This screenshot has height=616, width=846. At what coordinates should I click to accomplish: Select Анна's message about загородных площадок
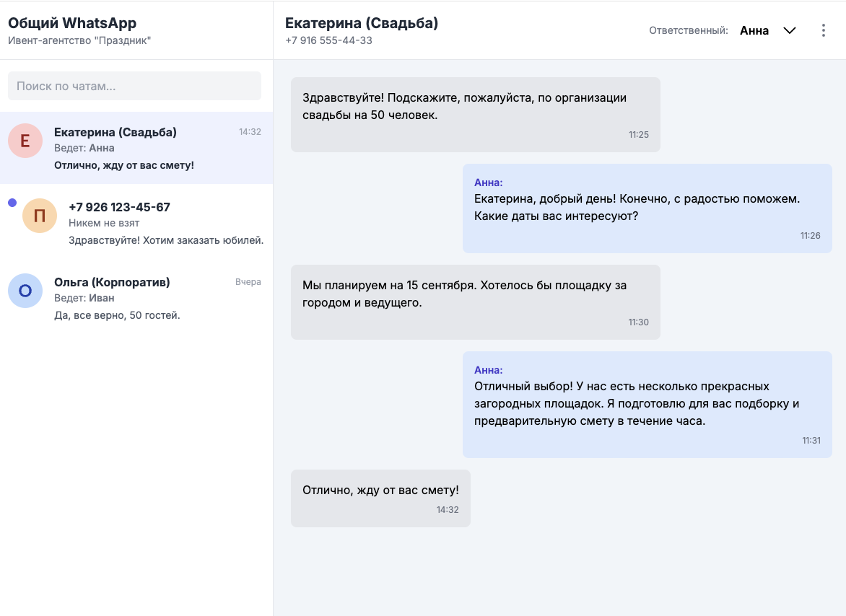[x=647, y=404]
